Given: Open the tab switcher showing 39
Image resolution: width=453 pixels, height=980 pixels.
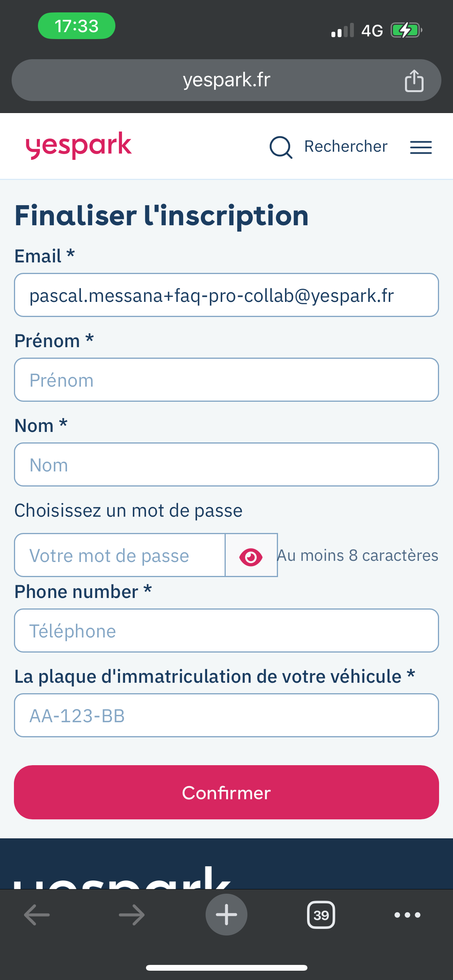Looking at the screenshot, I should (321, 915).
